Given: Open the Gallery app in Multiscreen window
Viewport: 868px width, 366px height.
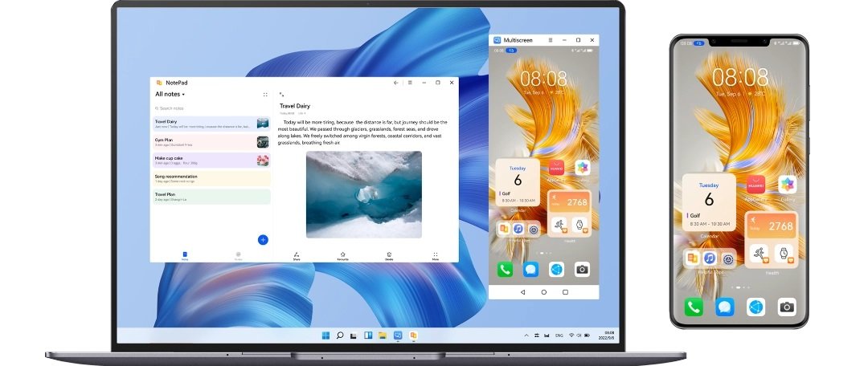Looking at the screenshot, I should [582, 168].
